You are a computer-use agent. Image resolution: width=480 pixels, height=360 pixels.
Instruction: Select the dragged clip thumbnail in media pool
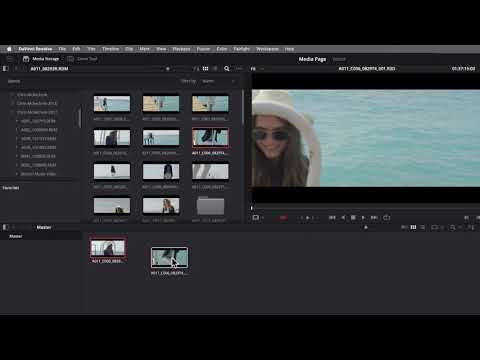[169, 257]
